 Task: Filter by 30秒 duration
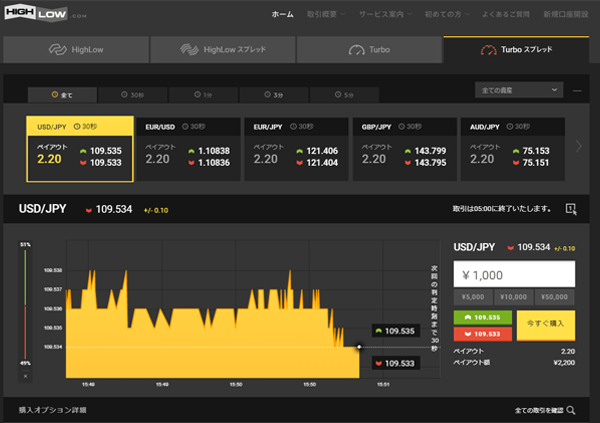click(132, 95)
